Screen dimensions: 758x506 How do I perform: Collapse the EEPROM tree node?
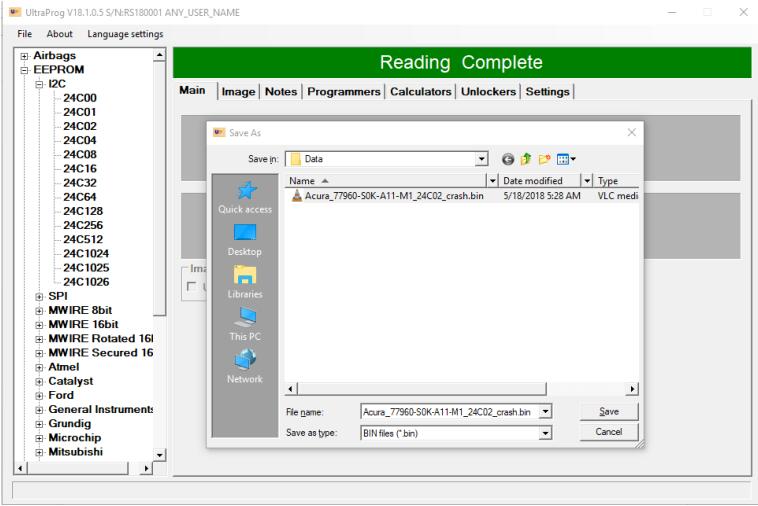tap(24, 70)
